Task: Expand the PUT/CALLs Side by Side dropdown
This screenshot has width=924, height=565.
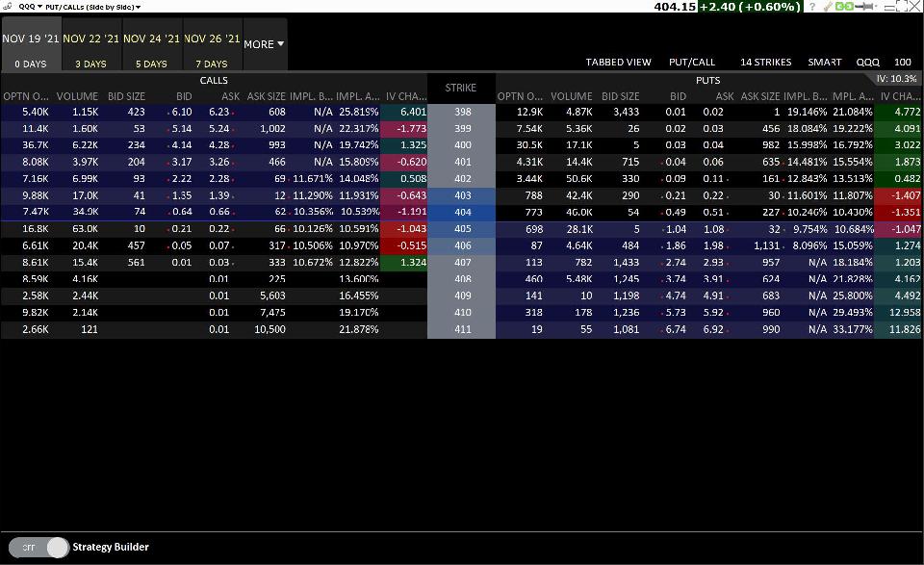Action: click(93, 7)
